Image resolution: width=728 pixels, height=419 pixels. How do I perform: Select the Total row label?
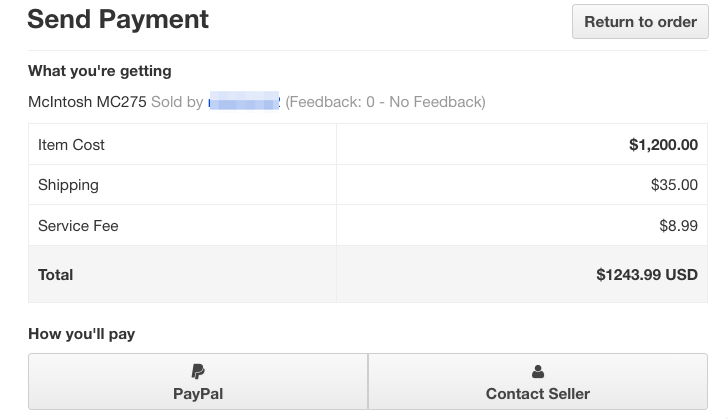click(56, 275)
